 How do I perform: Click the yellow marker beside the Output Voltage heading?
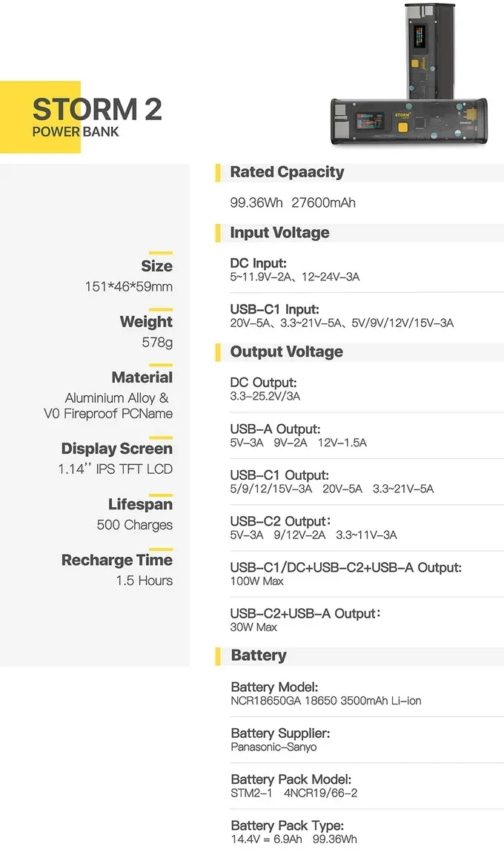point(218,352)
